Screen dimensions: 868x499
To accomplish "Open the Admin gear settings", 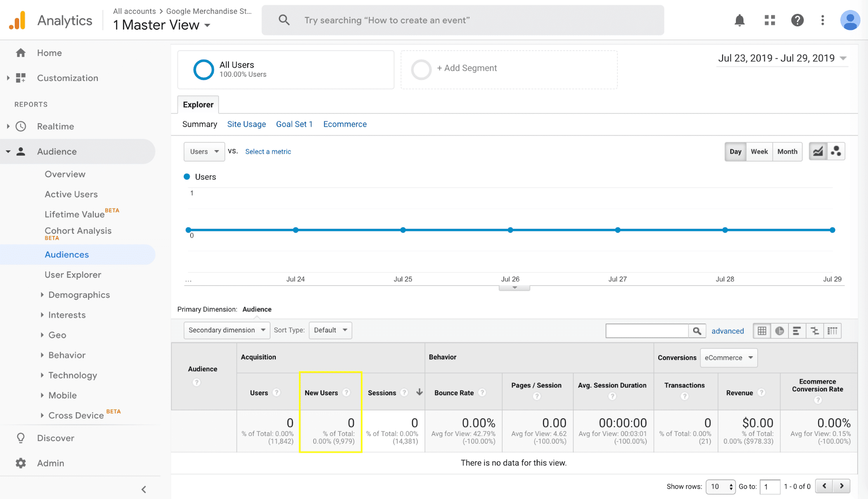I will [x=20, y=463].
